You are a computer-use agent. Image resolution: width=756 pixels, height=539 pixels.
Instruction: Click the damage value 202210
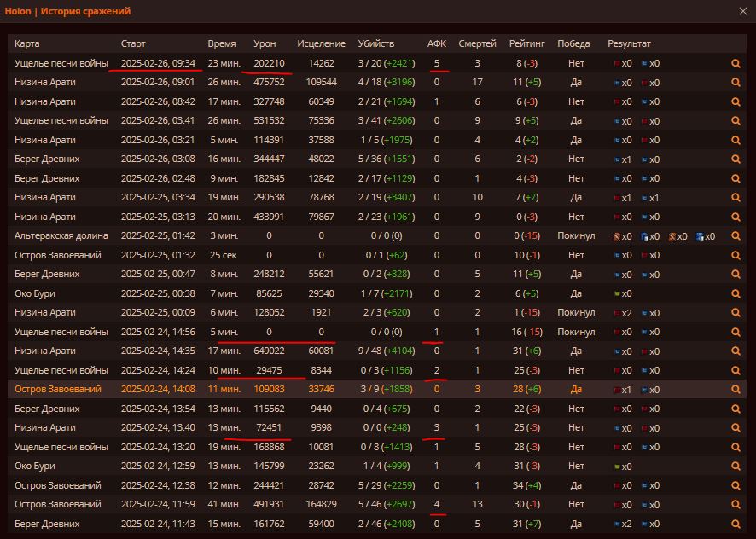[269, 63]
